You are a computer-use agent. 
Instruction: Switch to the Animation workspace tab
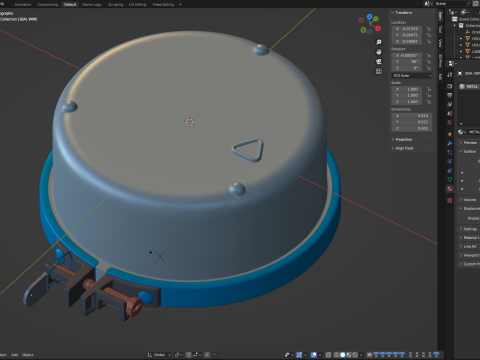(23, 4)
